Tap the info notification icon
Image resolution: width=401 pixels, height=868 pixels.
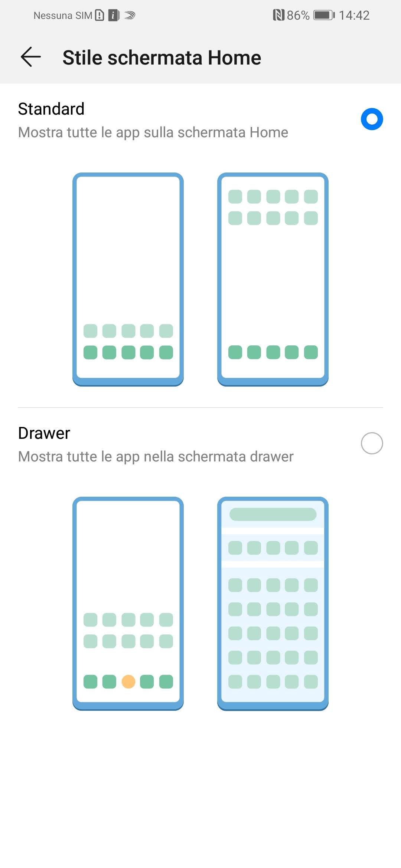pos(113,15)
